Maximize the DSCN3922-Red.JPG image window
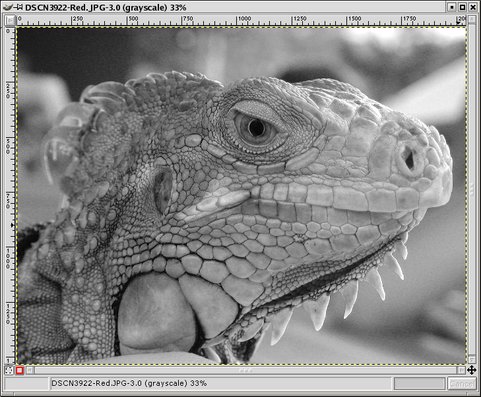481x397 pixels. coord(462,7)
